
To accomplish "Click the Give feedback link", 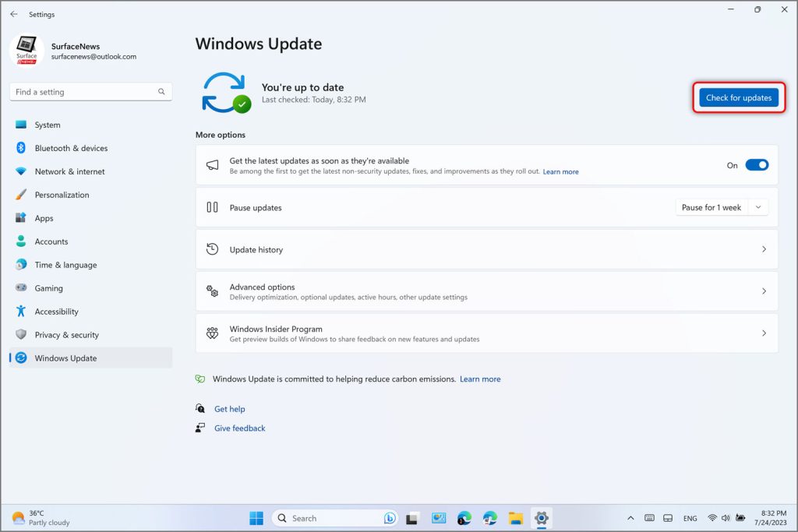I will pyautogui.click(x=239, y=428).
